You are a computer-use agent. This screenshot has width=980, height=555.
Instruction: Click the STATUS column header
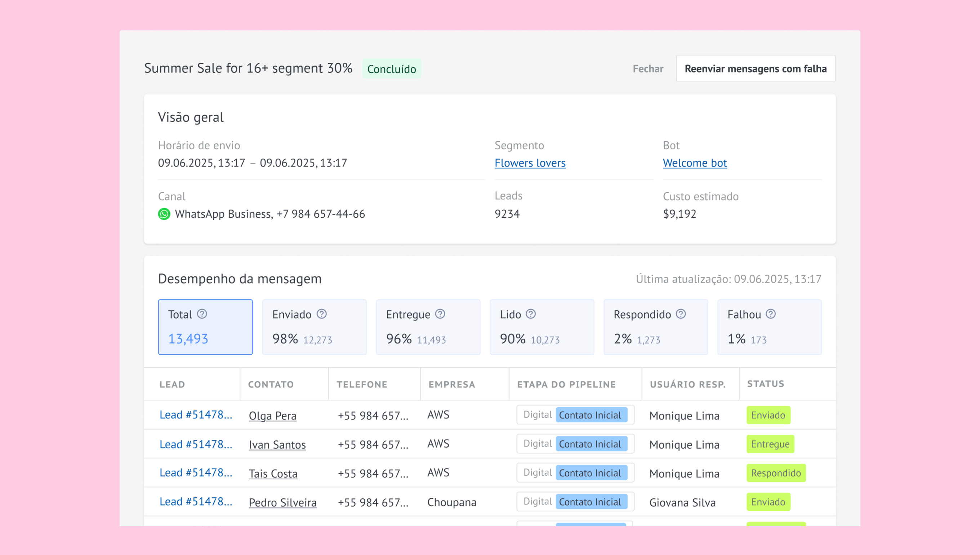(766, 383)
